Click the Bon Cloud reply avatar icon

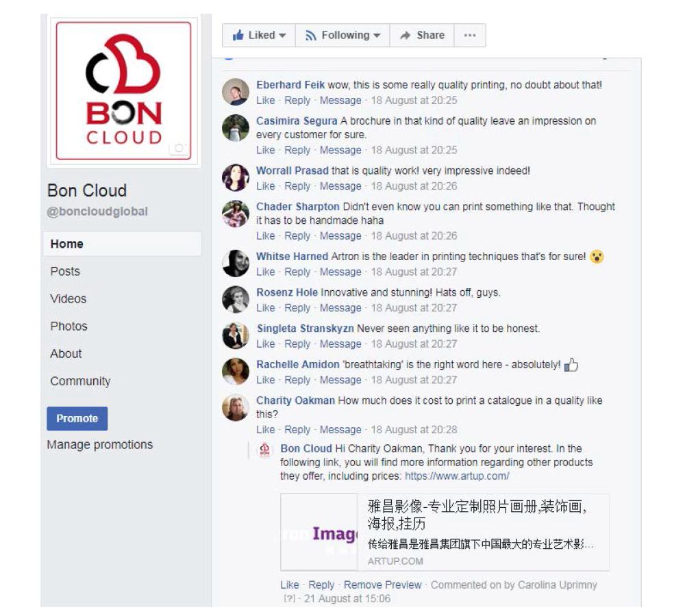coord(264,450)
